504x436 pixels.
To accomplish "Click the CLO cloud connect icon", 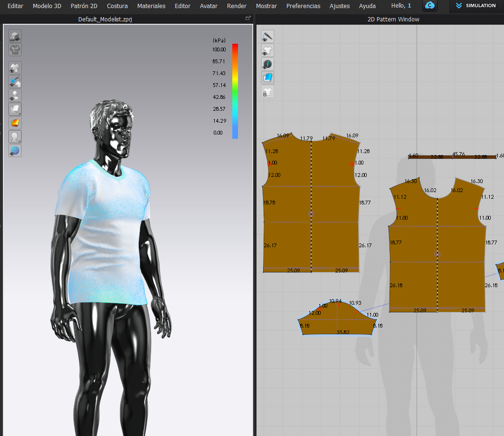I will pyautogui.click(x=430, y=6).
